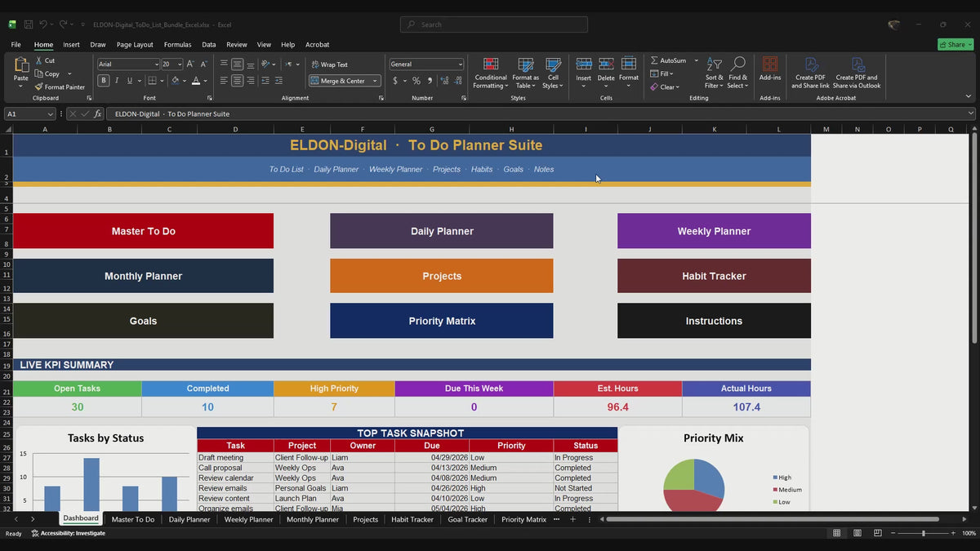This screenshot has height=551, width=980.
Task: Switch to Page Break Preview in status bar
Action: click(x=877, y=533)
